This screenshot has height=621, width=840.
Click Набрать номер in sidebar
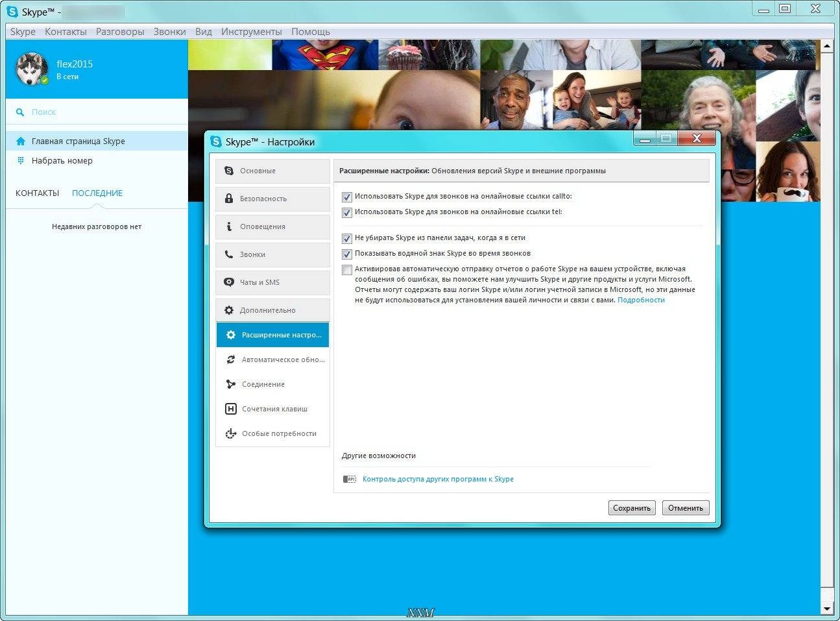coord(97,160)
